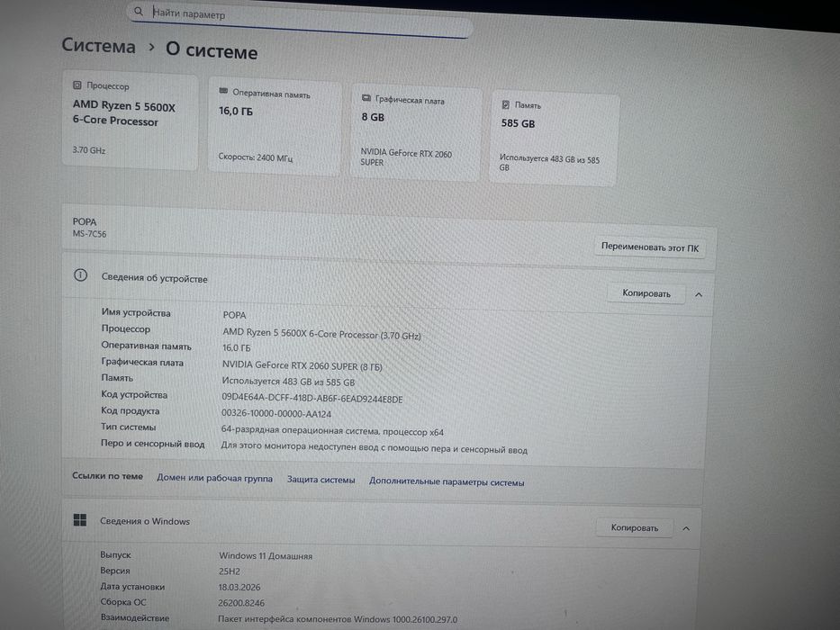
Task: Open the Оперативная память 16,0 ГБ card
Action: coord(275,128)
